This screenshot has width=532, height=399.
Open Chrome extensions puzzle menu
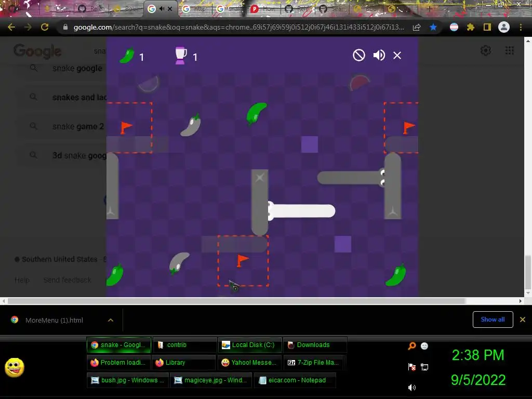pos(470,27)
